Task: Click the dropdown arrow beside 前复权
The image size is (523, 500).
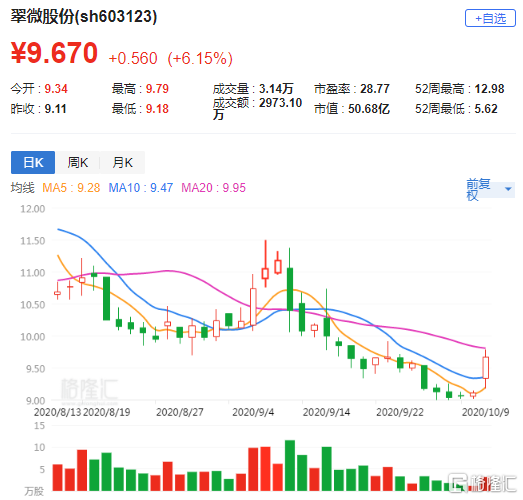Action: [508, 189]
